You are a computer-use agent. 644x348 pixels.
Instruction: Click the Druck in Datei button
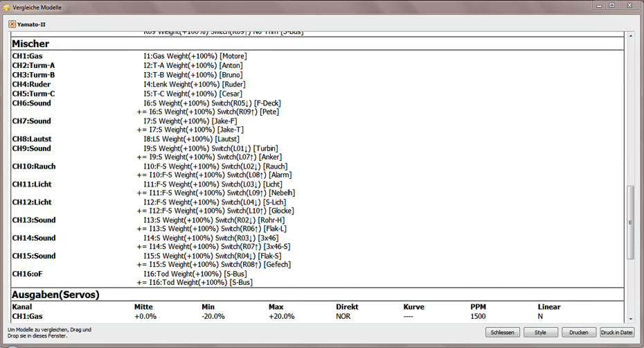tap(616, 333)
